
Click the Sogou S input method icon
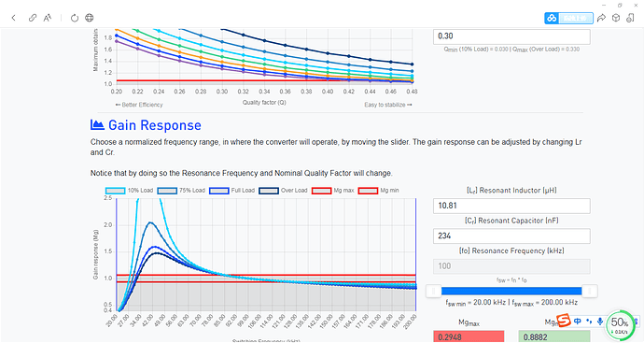click(564, 321)
